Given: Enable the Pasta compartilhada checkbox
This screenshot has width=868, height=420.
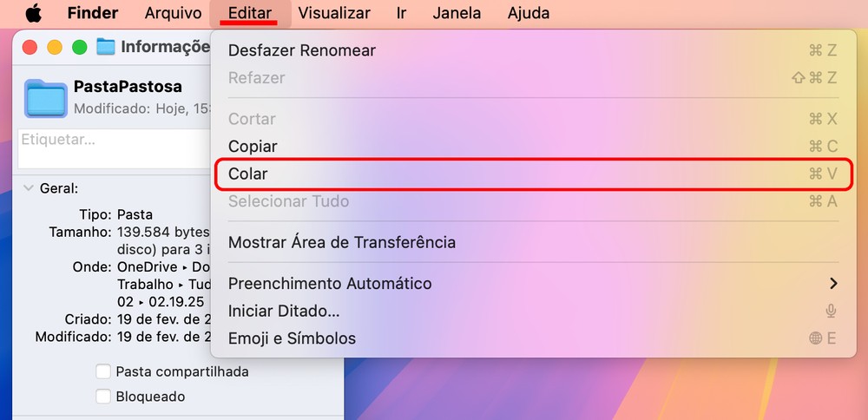Looking at the screenshot, I should [x=103, y=371].
